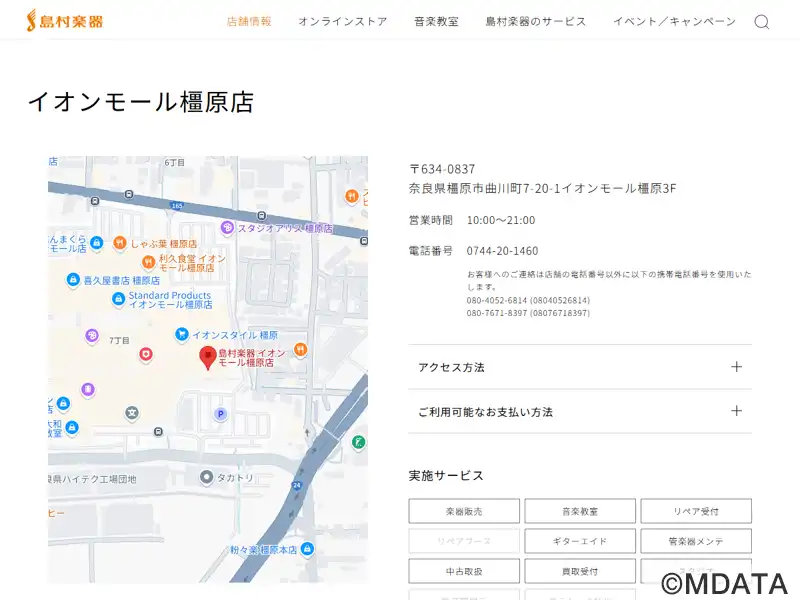This screenshot has height=600, width=800.
Task: Click the 島村楽器 logo in the header
Action: point(65,20)
